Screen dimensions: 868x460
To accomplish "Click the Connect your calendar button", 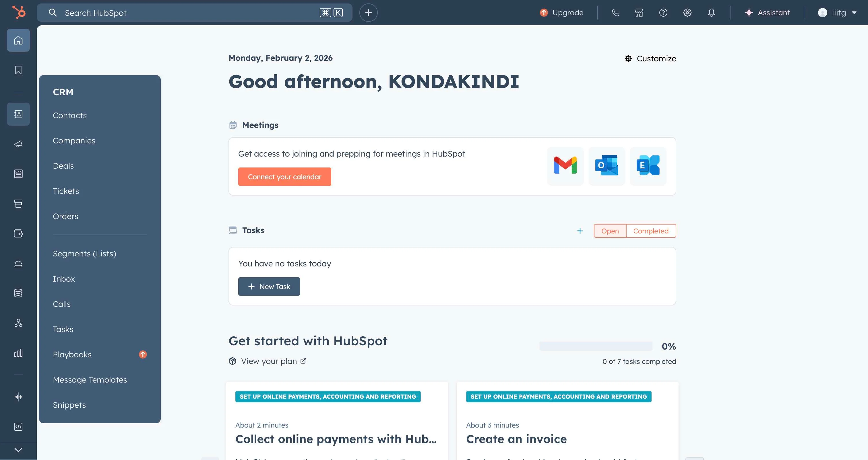I will (x=284, y=177).
